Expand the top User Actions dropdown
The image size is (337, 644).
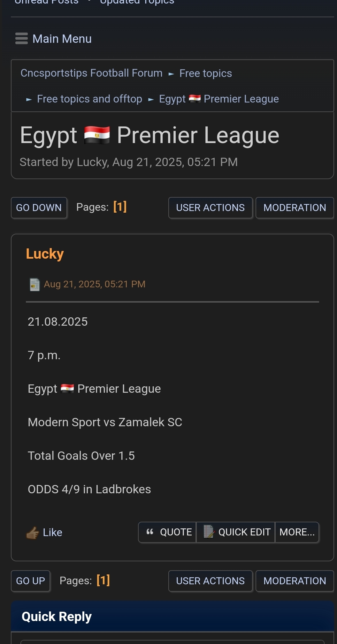tap(210, 208)
